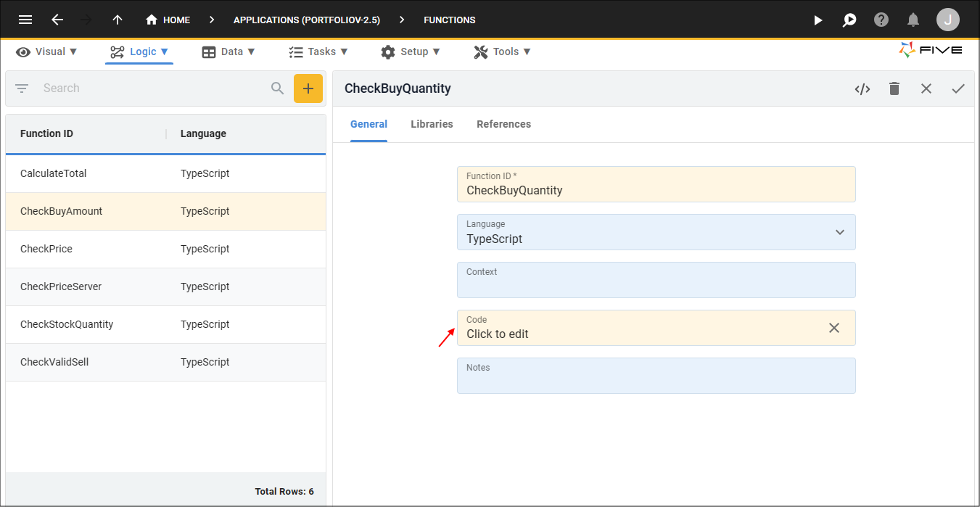Open the Tools menu
This screenshot has width=980, height=507.
pos(503,51)
